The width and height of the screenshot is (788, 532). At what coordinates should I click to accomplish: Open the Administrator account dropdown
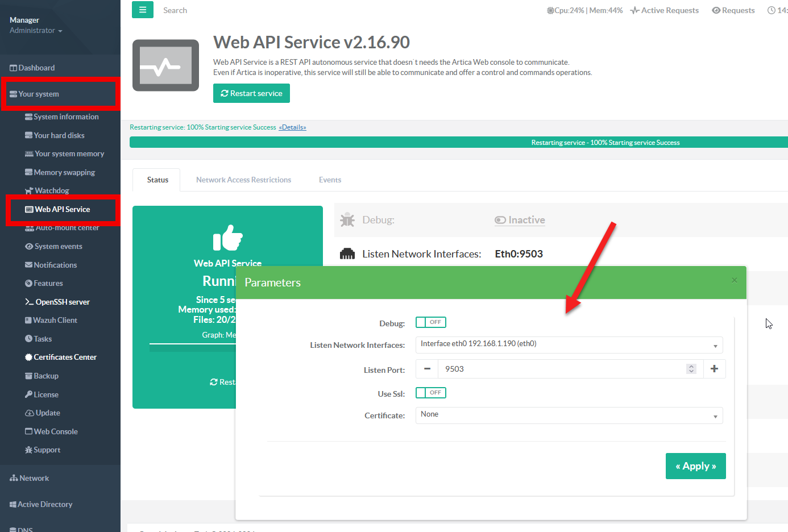point(36,31)
